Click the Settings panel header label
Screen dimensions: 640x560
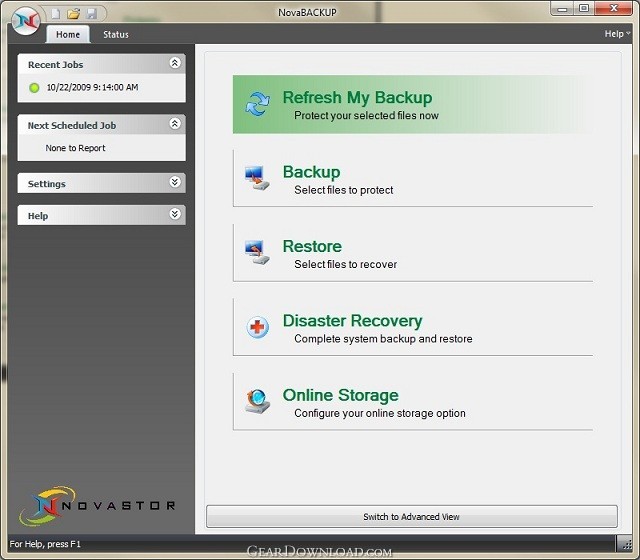click(x=47, y=184)
